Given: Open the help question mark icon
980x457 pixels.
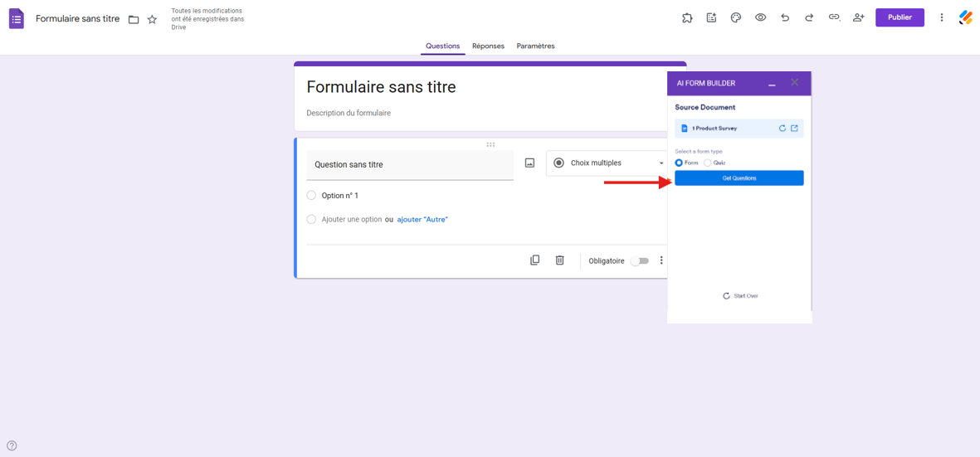Looking at the screenshot, I should (12, 445).
